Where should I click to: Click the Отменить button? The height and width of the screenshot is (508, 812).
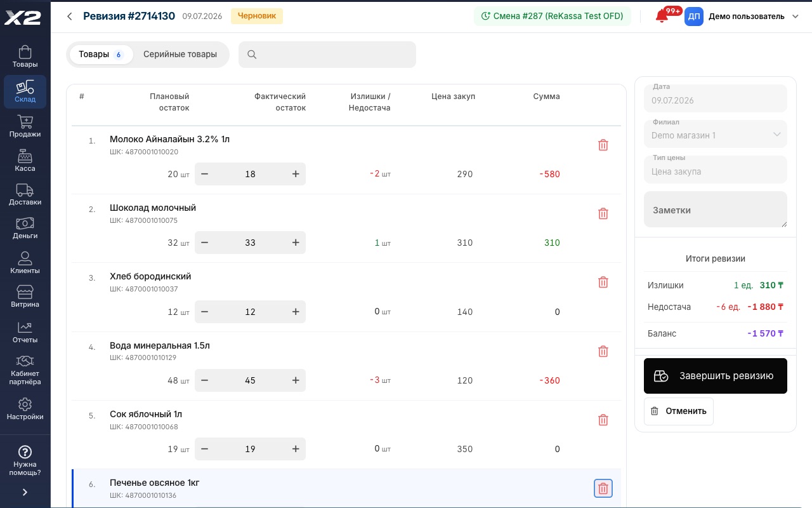[679, 411]
